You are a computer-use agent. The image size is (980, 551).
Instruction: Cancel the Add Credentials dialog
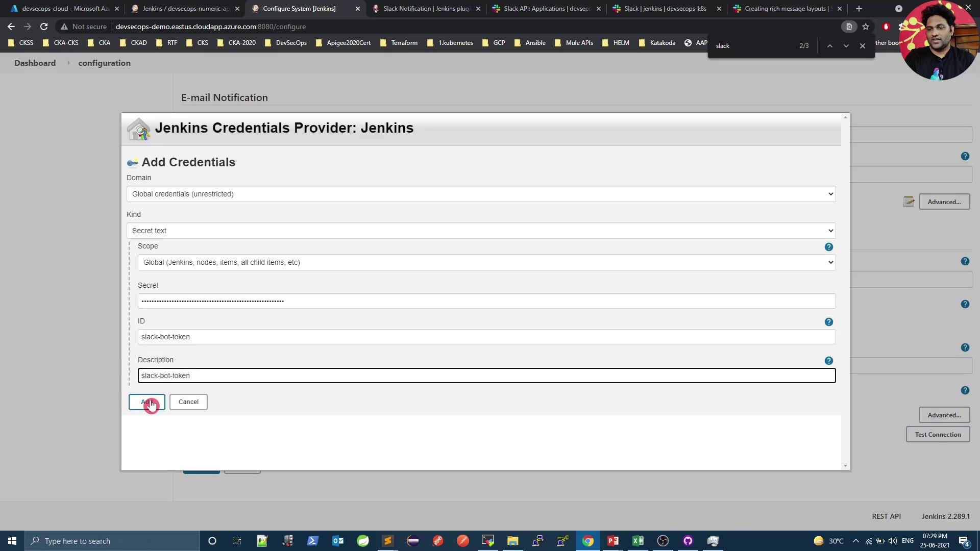(188, 402)
